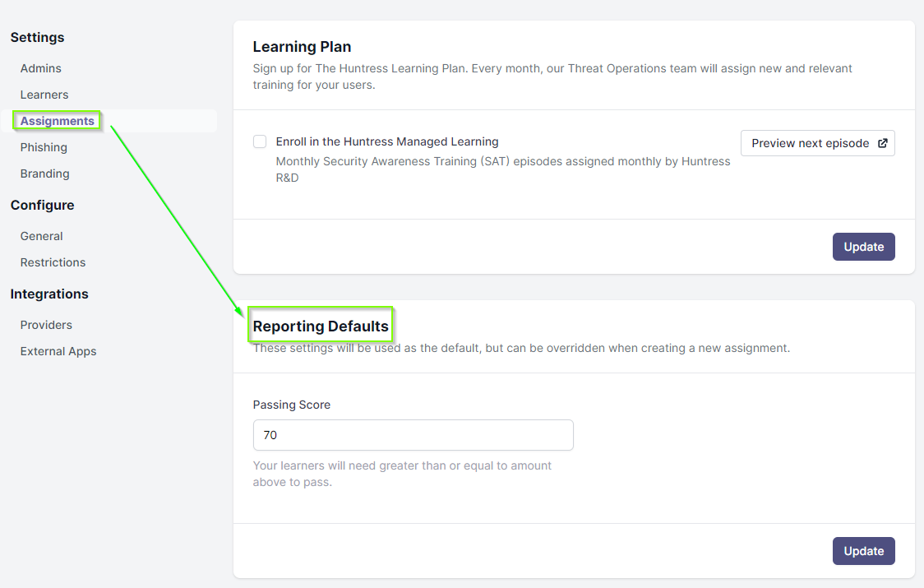Navigate to Branding settings
Image resolution: width=924 pixels, height=588 pixels.
tap(44, 174)
